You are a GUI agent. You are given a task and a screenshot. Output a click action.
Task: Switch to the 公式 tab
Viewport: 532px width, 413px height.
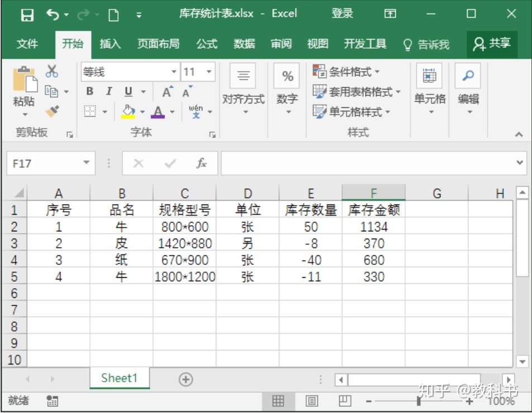[x=207, y=44]
